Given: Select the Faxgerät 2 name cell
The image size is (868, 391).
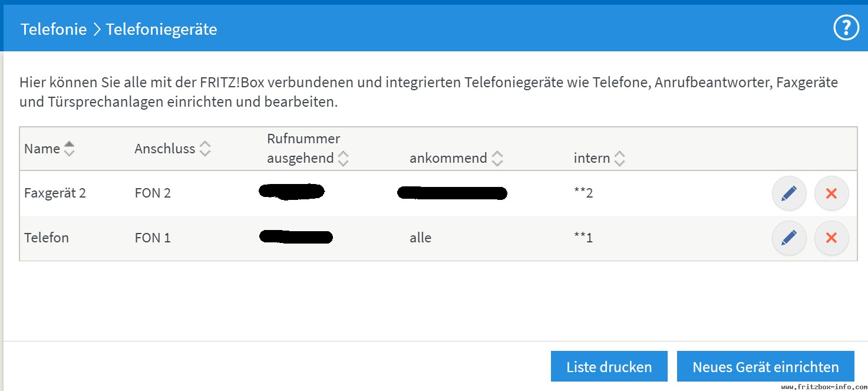Looking at the screenshot, I should click(55, 193).
